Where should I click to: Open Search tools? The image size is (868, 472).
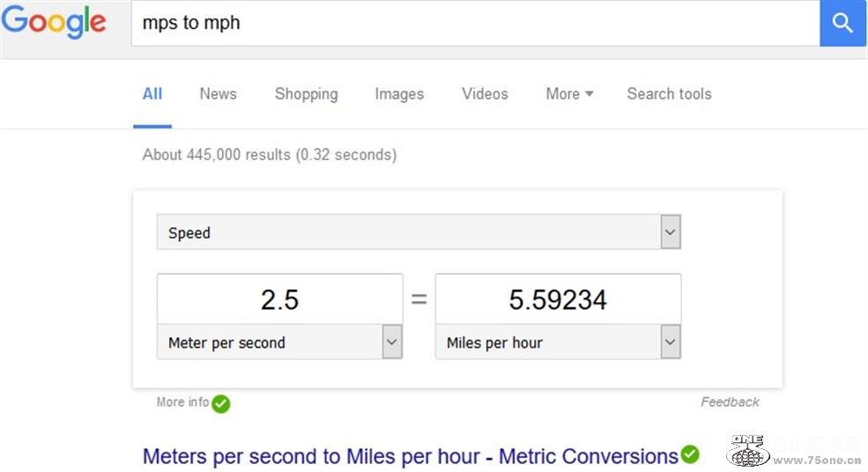pyautogui.click(x=669, y=94)
